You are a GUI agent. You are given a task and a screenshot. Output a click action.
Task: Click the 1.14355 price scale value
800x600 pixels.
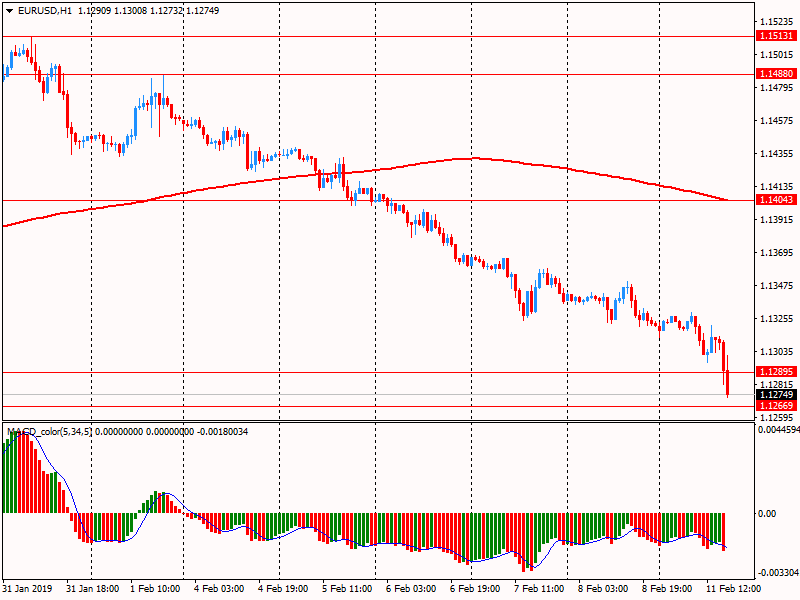(777, 154)
